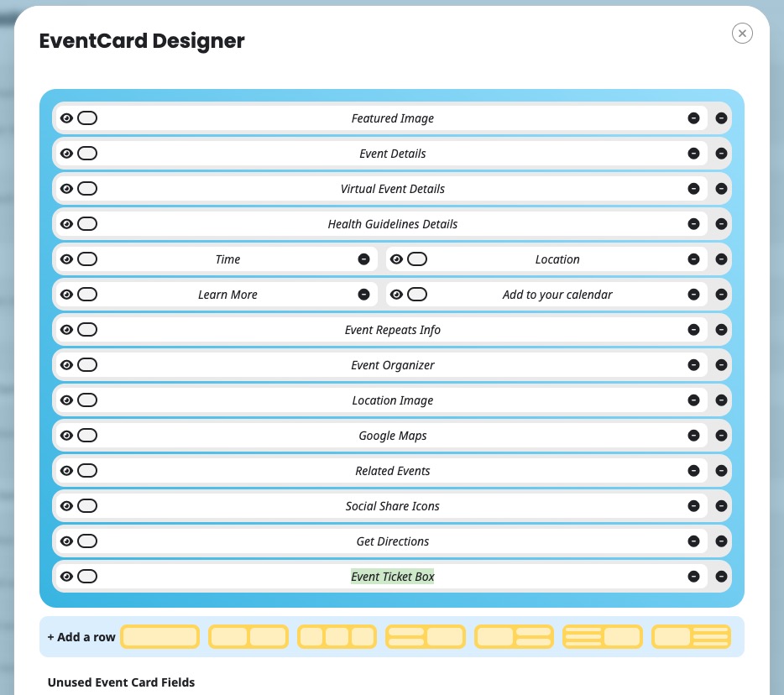Add a three-column row layout
Screen dimensions: 784x695
pos(337,637)
